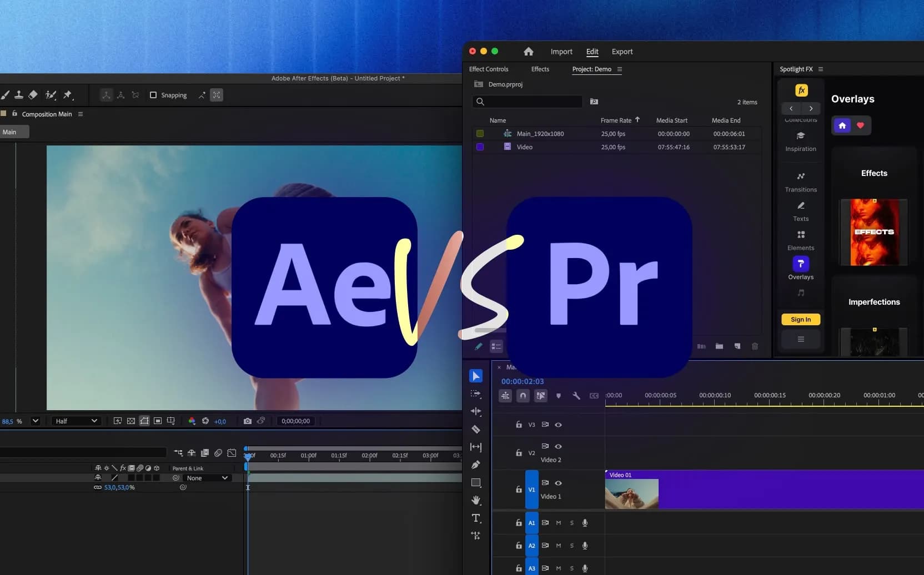
Task: Click the Premiere Home icon
Action: [x=529, y=52]
